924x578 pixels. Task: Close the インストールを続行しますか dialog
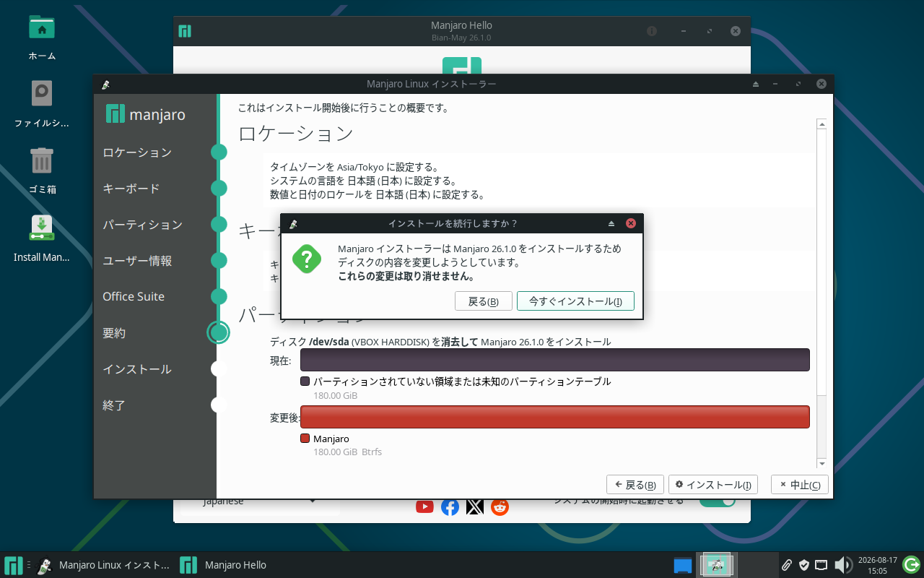pyautogui.click(x=631, y=223)
